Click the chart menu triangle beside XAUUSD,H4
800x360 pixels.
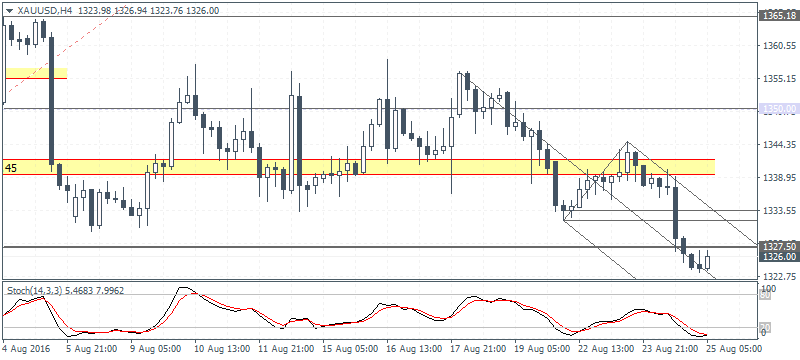[x=10, y=11]
